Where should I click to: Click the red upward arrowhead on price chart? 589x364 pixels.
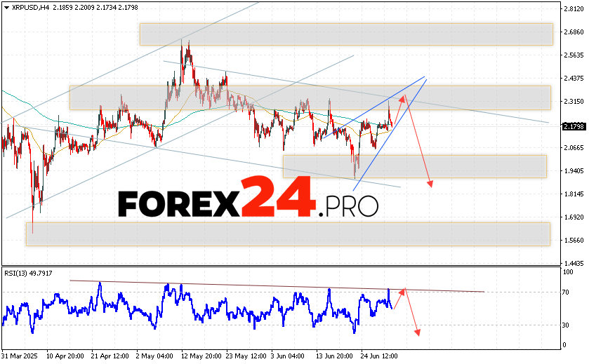pyautogui.click(x=404, y=97)
